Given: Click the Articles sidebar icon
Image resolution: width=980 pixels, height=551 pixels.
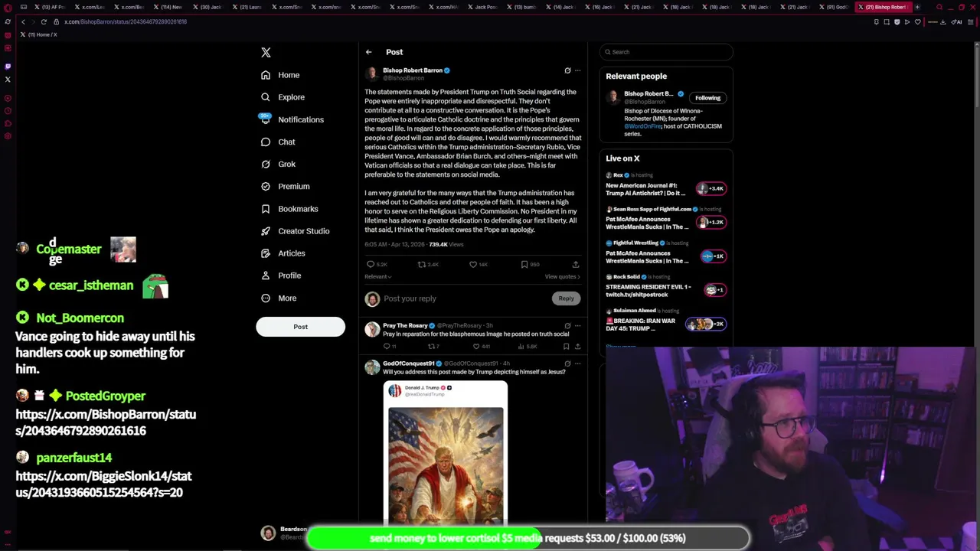Looking at the screenshot, I should 266,253.
